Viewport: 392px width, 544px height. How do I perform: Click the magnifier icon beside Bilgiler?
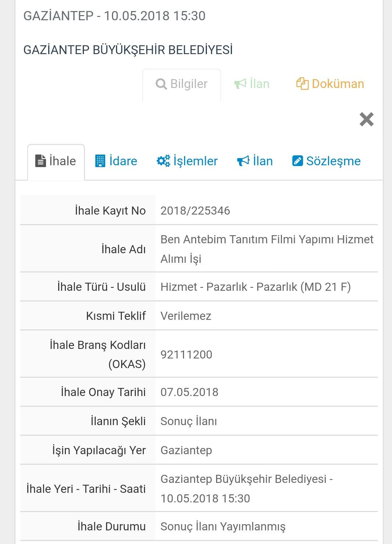161,84
